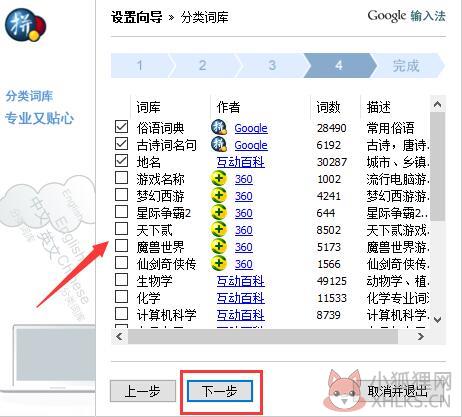Select the 俗语词典 row name
The image size is (462, 417).
(160, 128)
